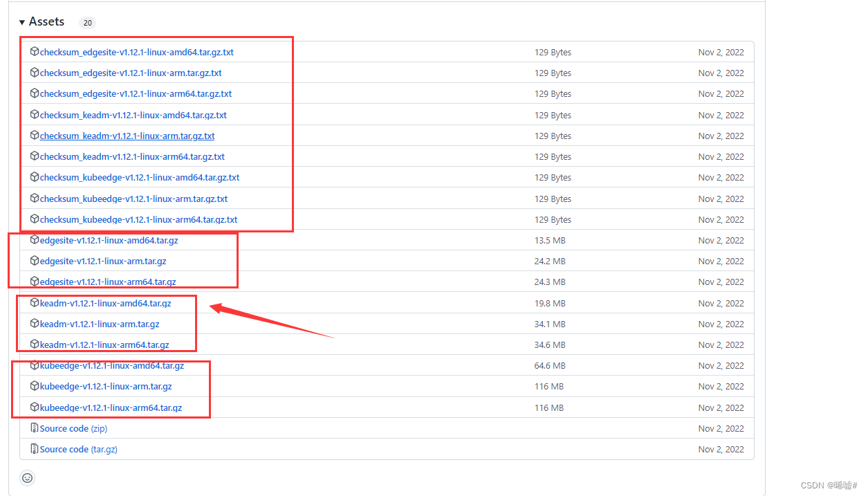868x496 pixels.
Task: Click the 34.1 MB size of keadm arm
Action: coord(550,324)
